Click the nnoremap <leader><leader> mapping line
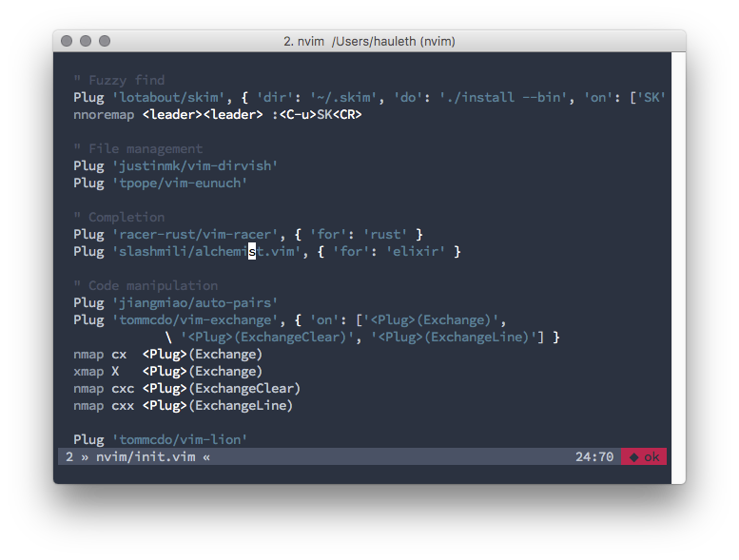The height and width of the screenshot is (560, 739). coord(217,115)
